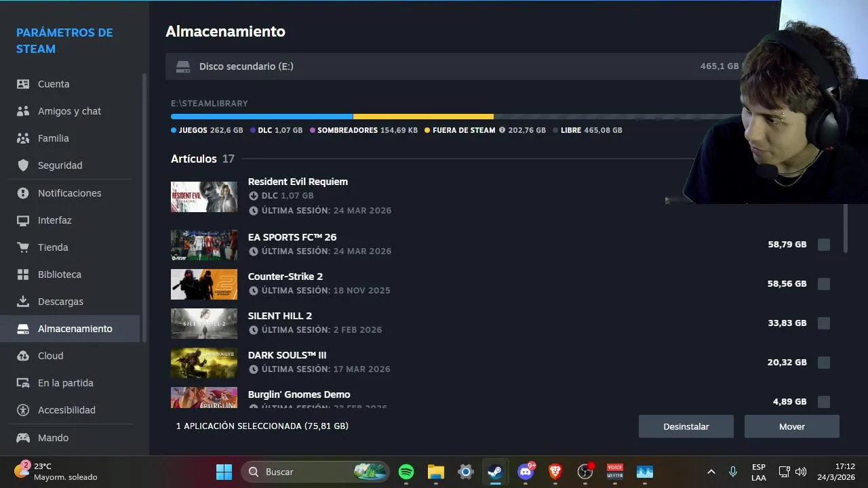
Task: Click the JUEGOS blue legend dot
Action: (174, 130)
